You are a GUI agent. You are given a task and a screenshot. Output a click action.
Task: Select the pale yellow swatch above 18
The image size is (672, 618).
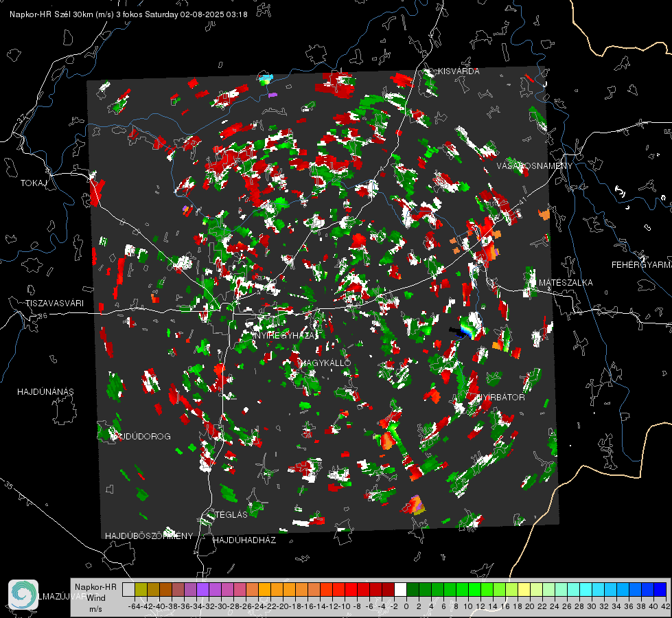tap(524, 589)
